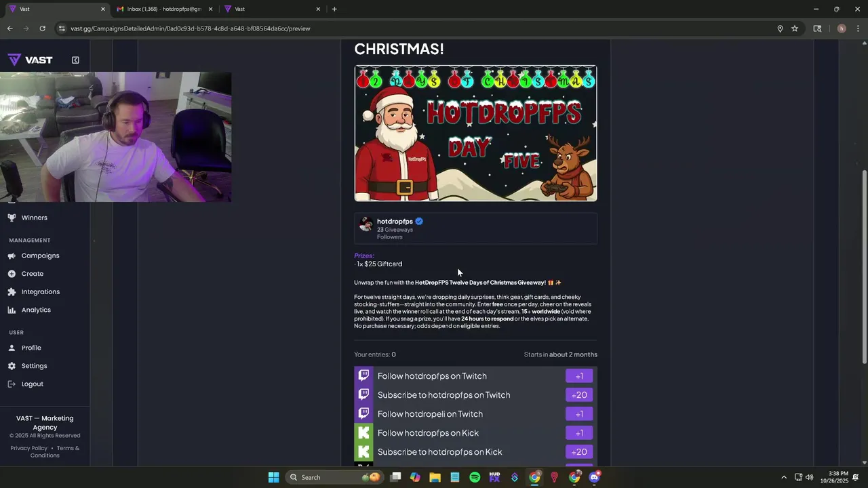Reload the page
Viewport: 868px width, 488px height.
pos(42,28)
